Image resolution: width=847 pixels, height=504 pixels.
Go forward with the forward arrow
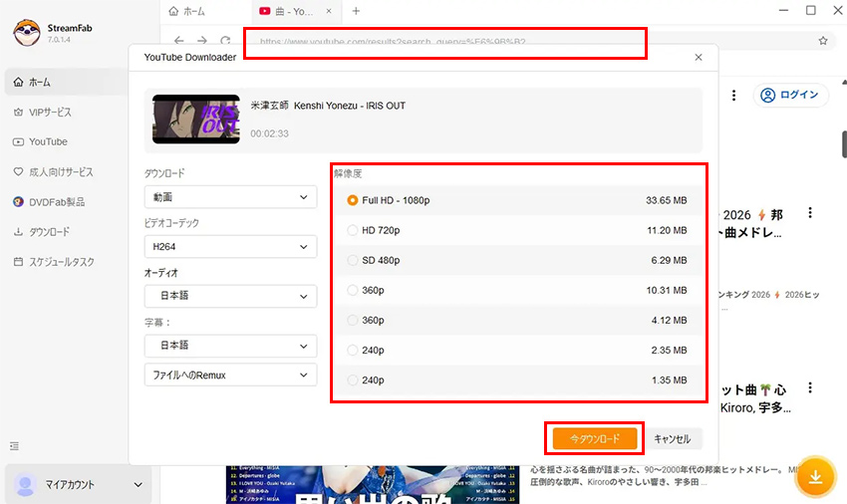(x=202, y=41)
